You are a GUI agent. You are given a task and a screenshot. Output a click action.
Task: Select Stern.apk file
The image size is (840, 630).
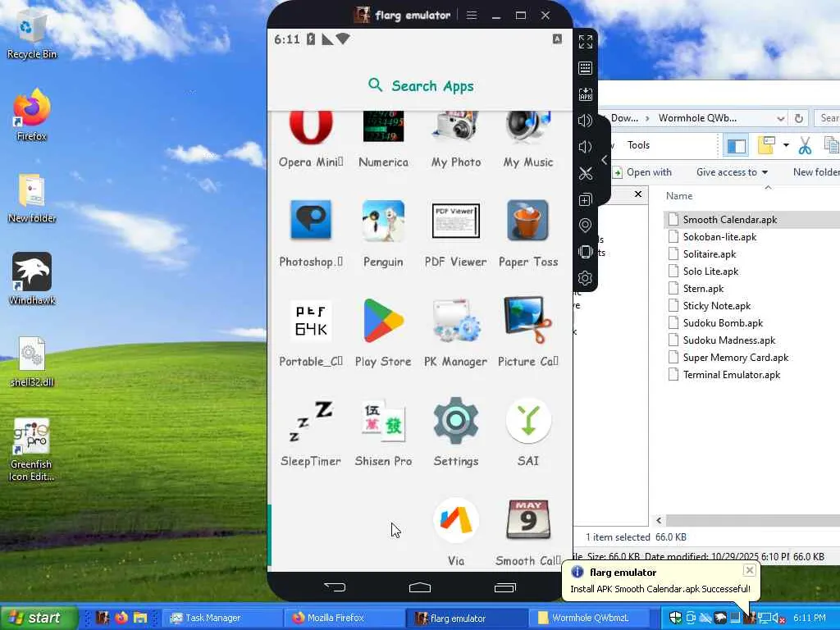(x=703, y=288)
